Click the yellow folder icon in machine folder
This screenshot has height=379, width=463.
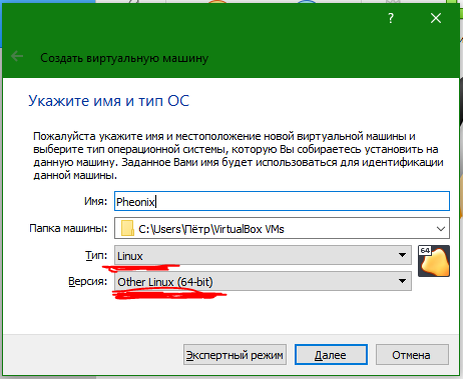[x=127, y=228]
